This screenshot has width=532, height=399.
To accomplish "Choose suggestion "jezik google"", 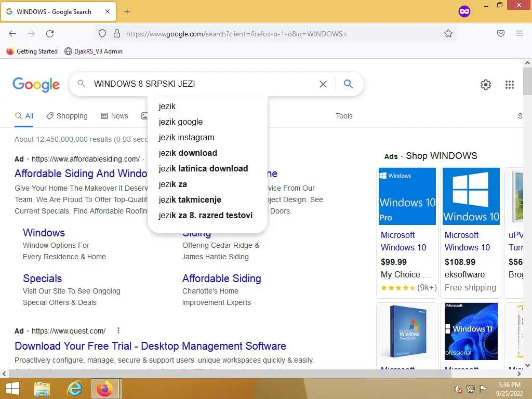I will click(x=207, y=122).
